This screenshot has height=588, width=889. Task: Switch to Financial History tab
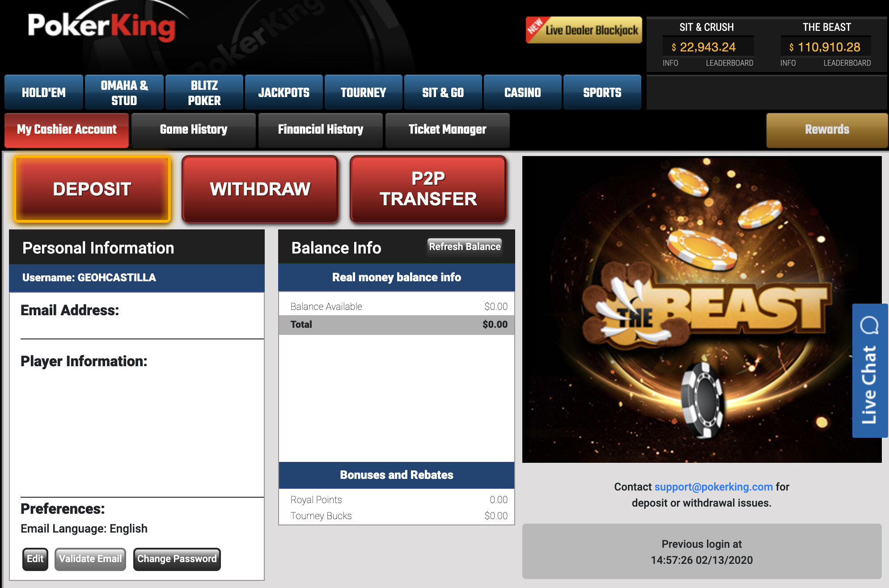click(322, 129)
